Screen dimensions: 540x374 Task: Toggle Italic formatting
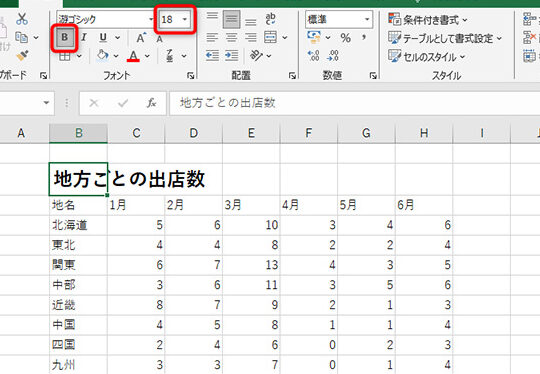click(84, 38)
